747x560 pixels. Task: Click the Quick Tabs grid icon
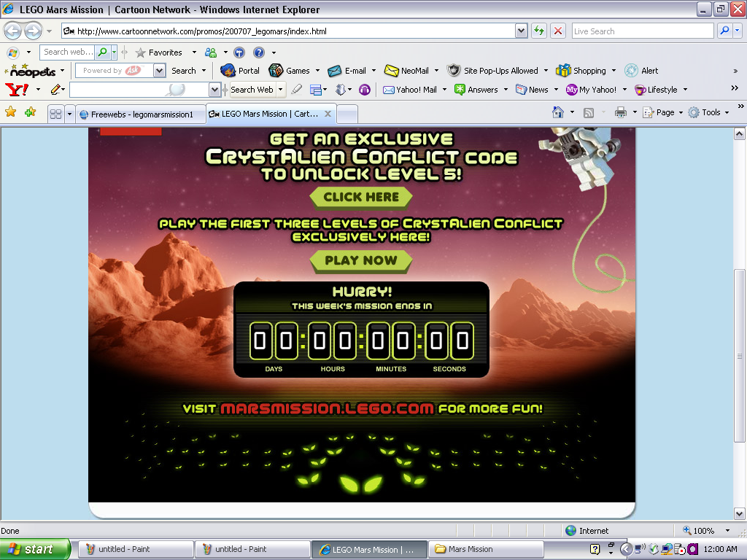(55, 114)
